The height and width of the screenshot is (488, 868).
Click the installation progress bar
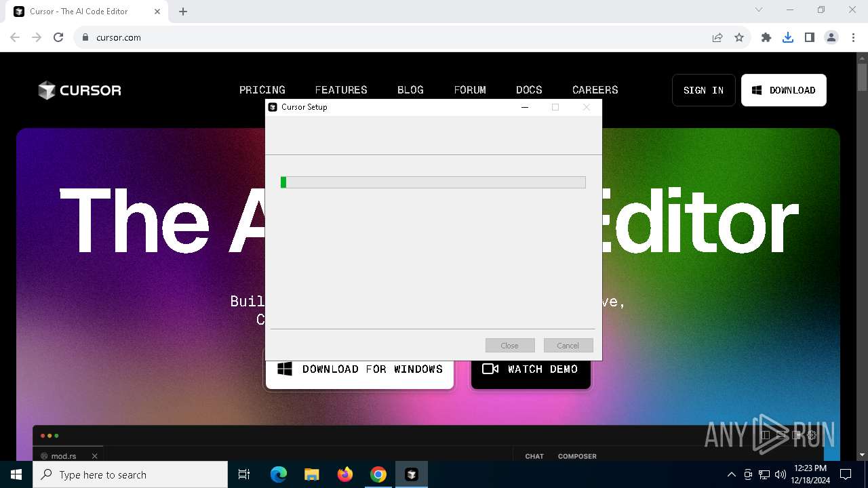[433, 182]
